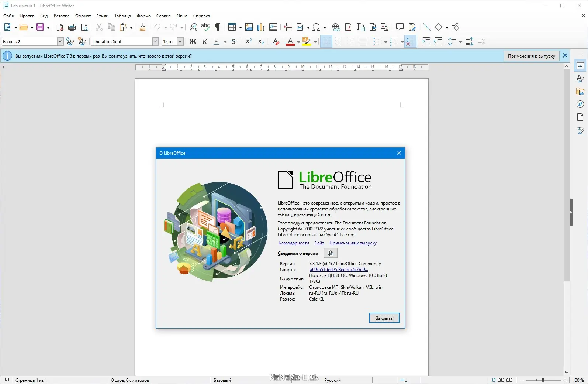Justify the paragraph
Viewport: 588px width, 384px height.
coord(363,41)
